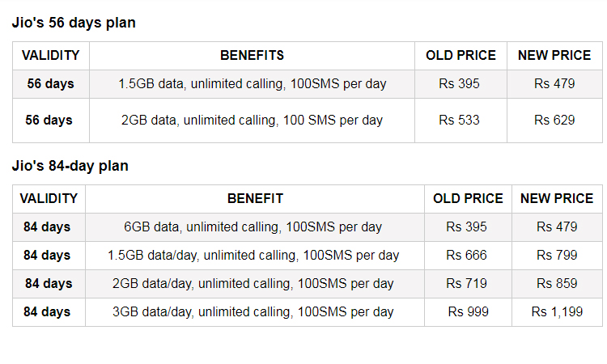Select the 3GB data/day benefit cell

tap(255, 311)
